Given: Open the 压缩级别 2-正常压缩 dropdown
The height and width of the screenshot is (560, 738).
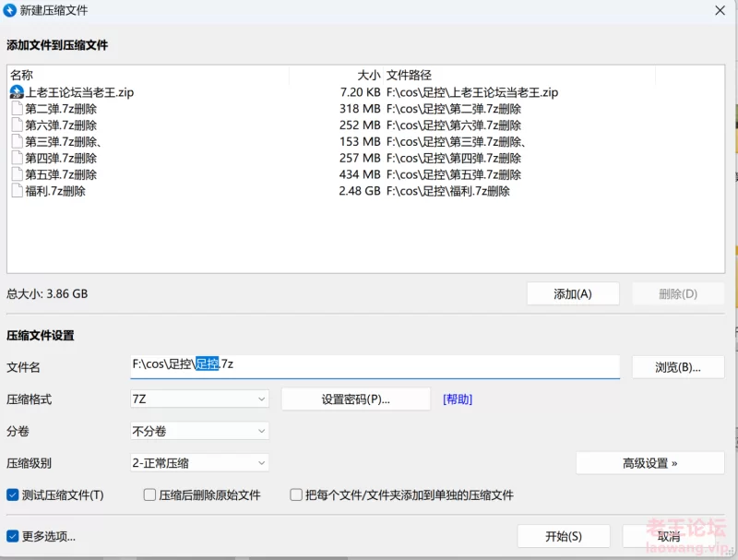Looking at the screenshot, I should (x=199, y=463).
